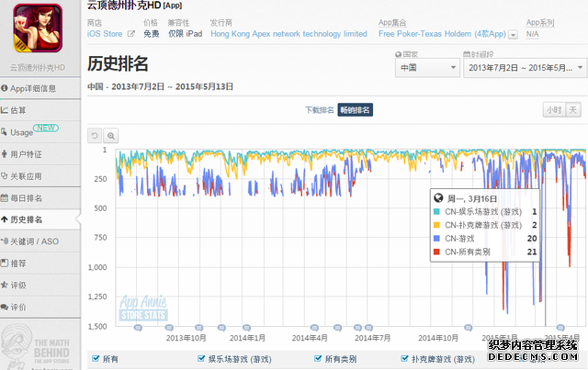Screen dimensions: 588x370
Task: Toggle the 娱乐场游戏 (游戏) checkbox
Action: tap(201, 358)
